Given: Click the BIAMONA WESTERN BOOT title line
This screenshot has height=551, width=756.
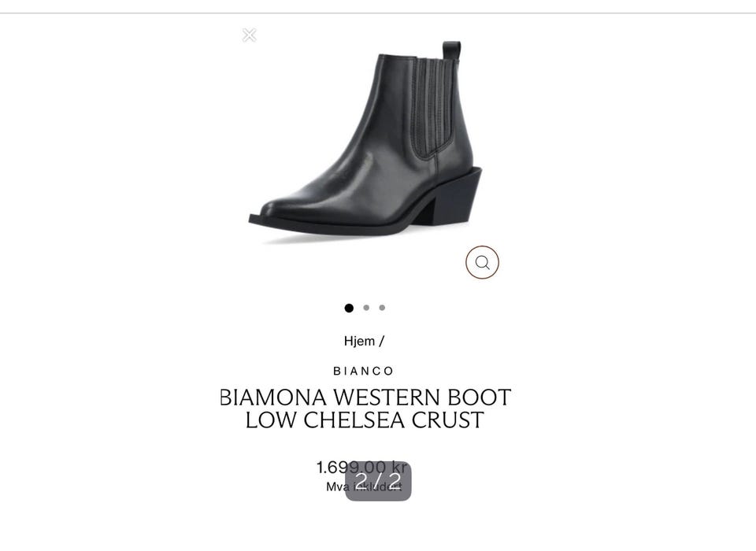Looking at the screenshot, I should (x=365, y=398).
